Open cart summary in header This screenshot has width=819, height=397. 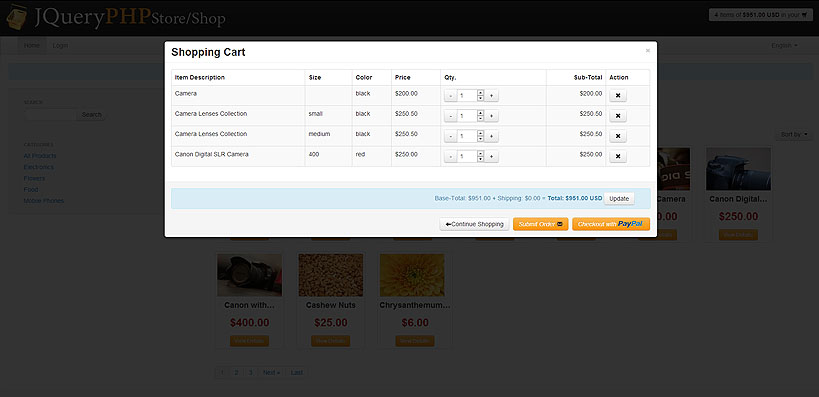(x=761, y=15)
